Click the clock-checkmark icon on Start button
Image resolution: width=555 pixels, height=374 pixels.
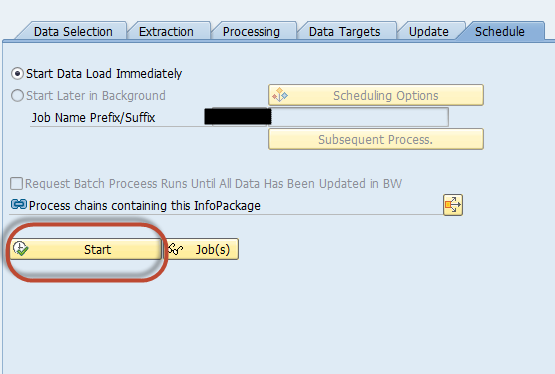(x=21, y=249)
